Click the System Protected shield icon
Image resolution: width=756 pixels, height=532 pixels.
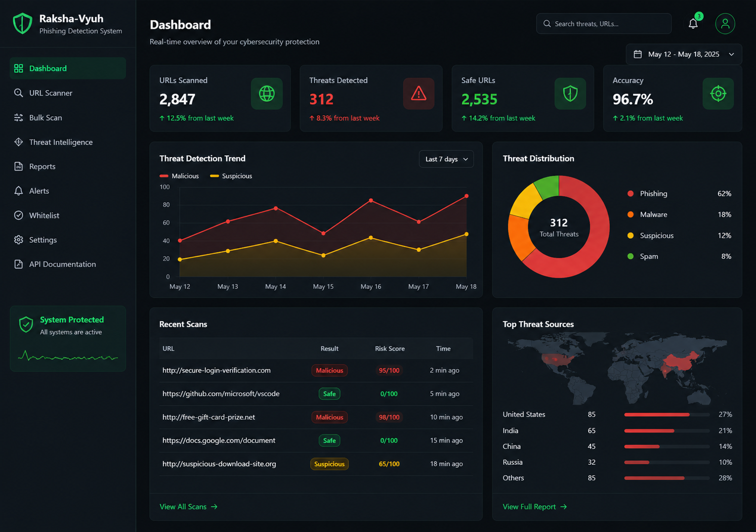point(26,325)
